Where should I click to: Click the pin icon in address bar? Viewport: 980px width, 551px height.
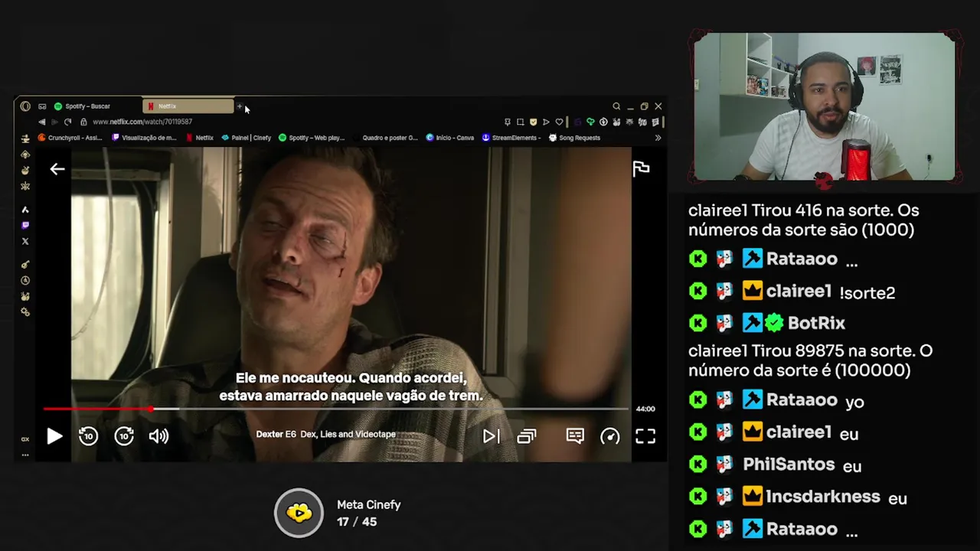click(x=507, y=122)
